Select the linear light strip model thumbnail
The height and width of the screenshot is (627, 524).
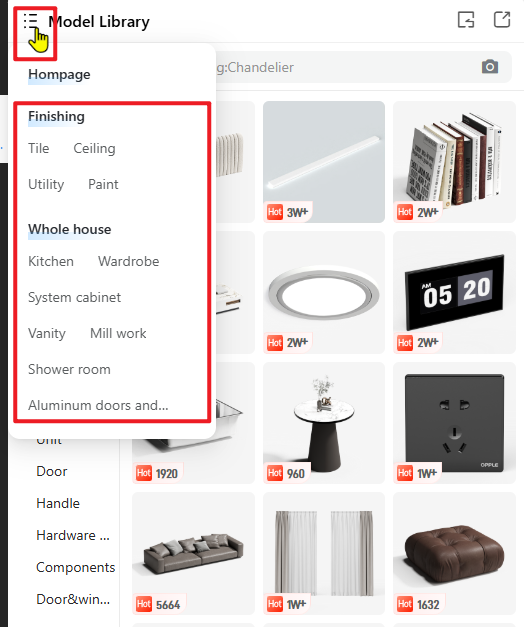click(324, 162)
